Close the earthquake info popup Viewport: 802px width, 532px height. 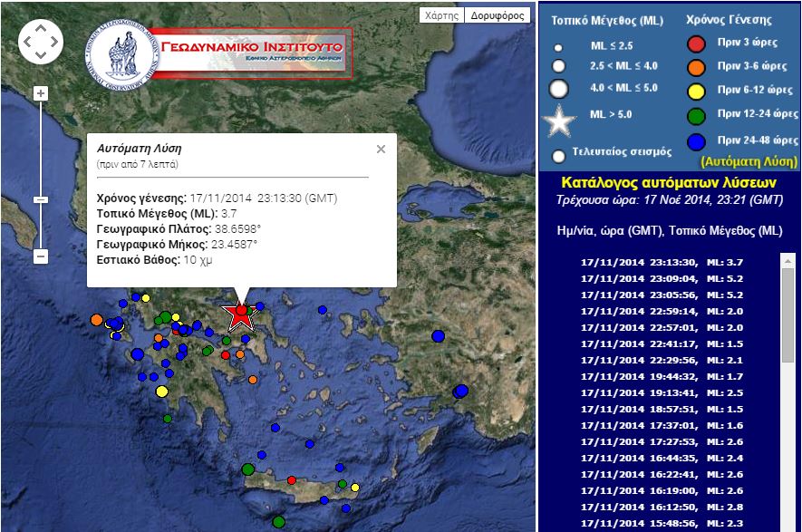point(381,149)
